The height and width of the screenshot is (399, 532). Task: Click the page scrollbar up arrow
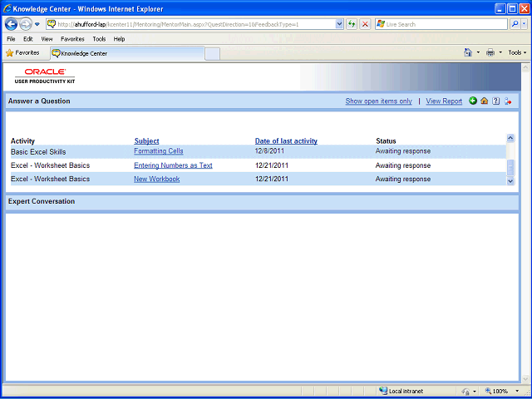(x=525, y=67)
